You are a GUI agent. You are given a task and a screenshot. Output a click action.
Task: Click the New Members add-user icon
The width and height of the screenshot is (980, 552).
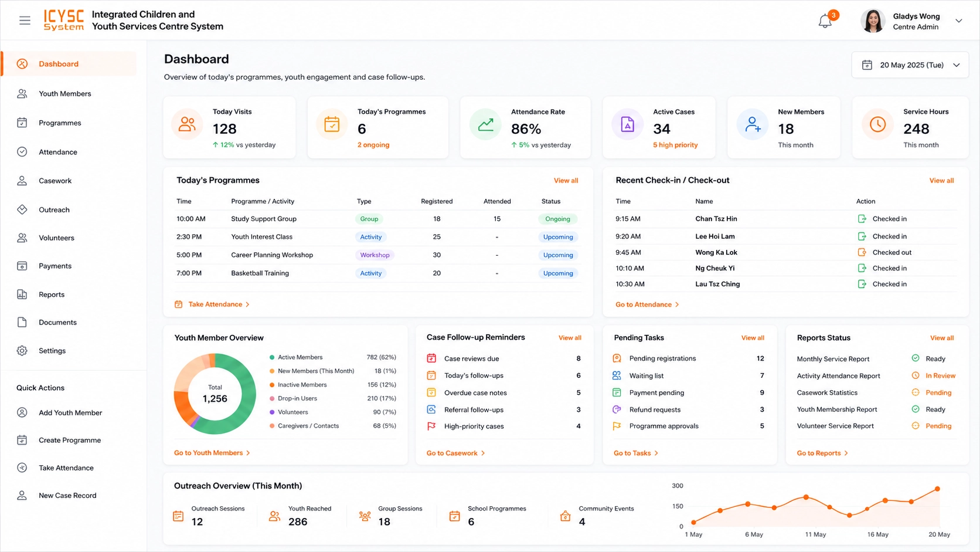coord(753,124)
